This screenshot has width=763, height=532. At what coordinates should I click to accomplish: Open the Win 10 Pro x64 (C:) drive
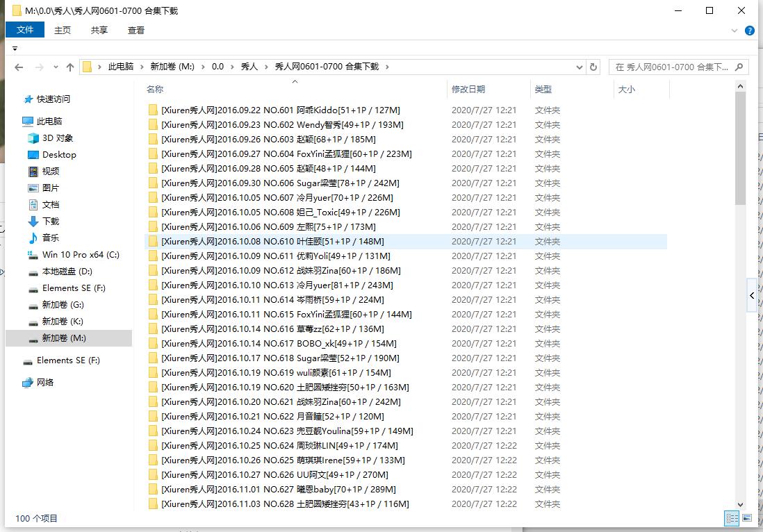tap(80, 255)
